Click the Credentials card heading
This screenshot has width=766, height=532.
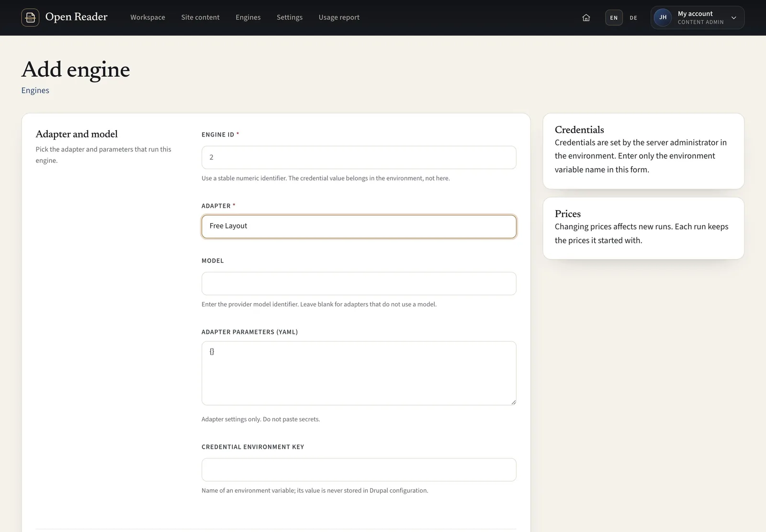[x=579, y=130]
